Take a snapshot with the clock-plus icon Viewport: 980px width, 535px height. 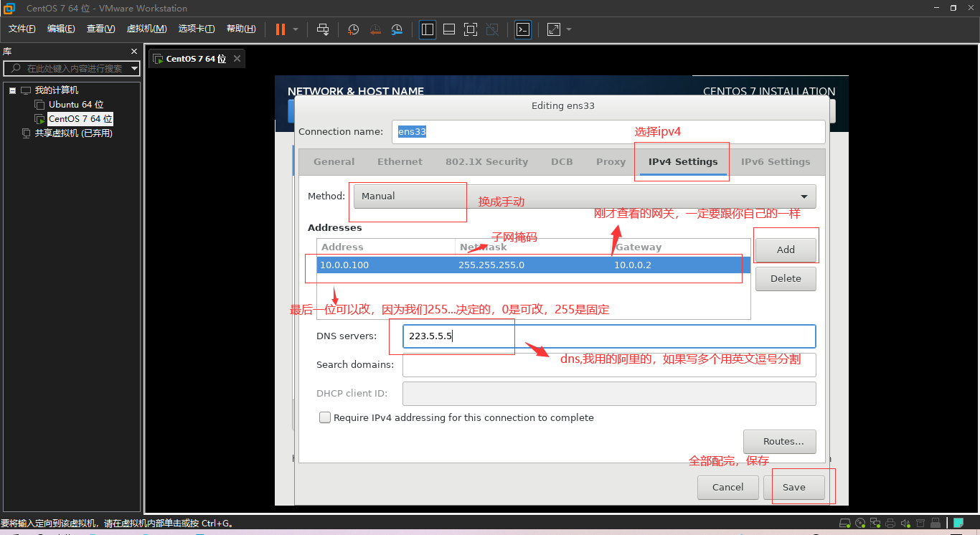coord(354,29)
